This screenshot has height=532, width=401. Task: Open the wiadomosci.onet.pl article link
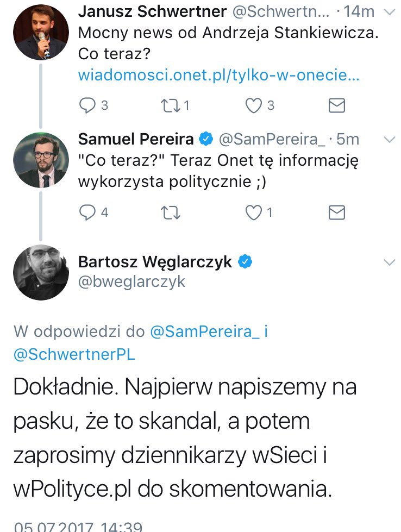[x=218, y=76]
